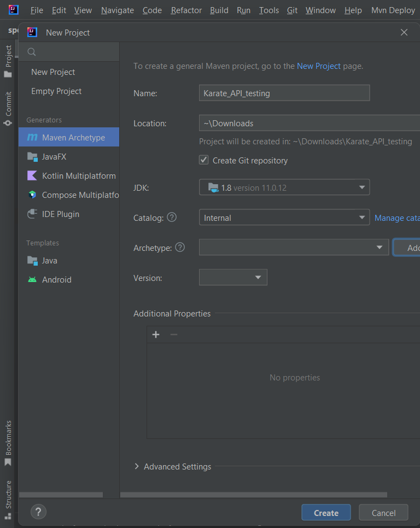Select Empty Project in the left list
Screen dimensions: 420x528
click(x=69, y=91)
